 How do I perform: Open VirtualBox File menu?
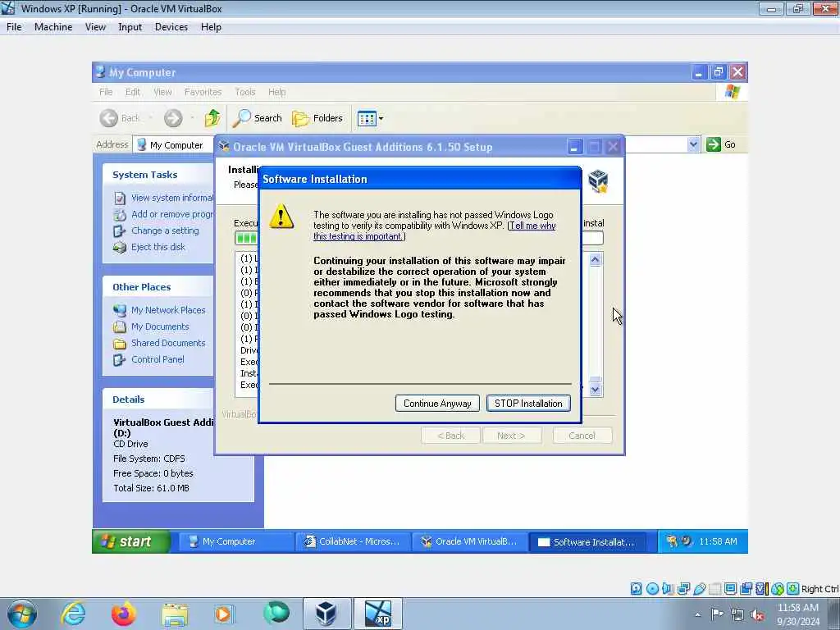(14, 27)
